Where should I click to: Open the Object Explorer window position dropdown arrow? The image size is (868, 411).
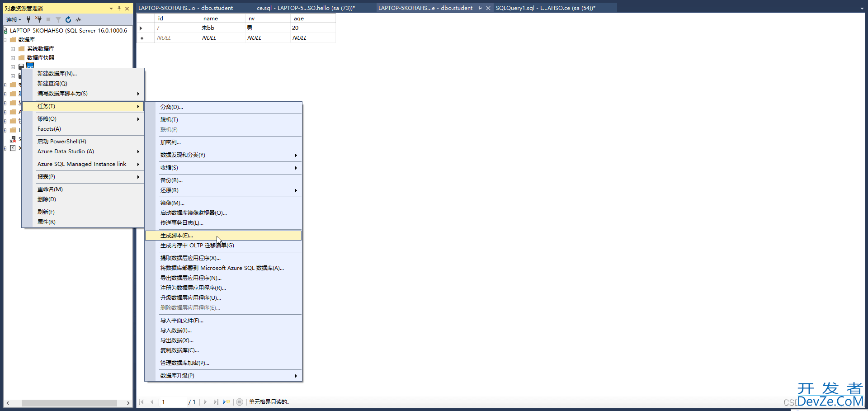111,8
